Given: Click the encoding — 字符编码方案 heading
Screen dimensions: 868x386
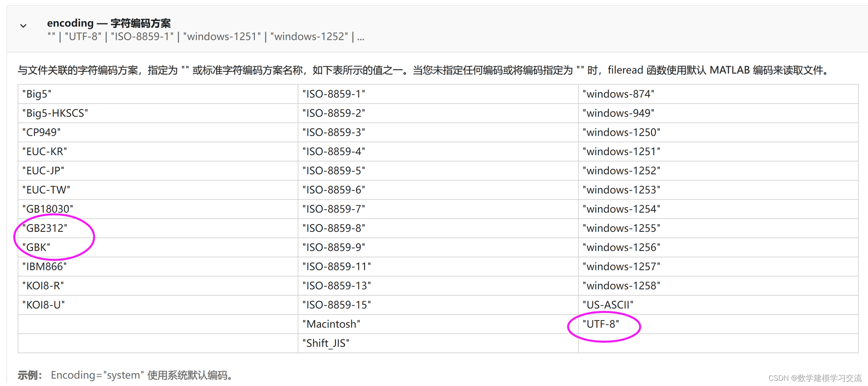Looking at the screenshot, I should point(109,23).
